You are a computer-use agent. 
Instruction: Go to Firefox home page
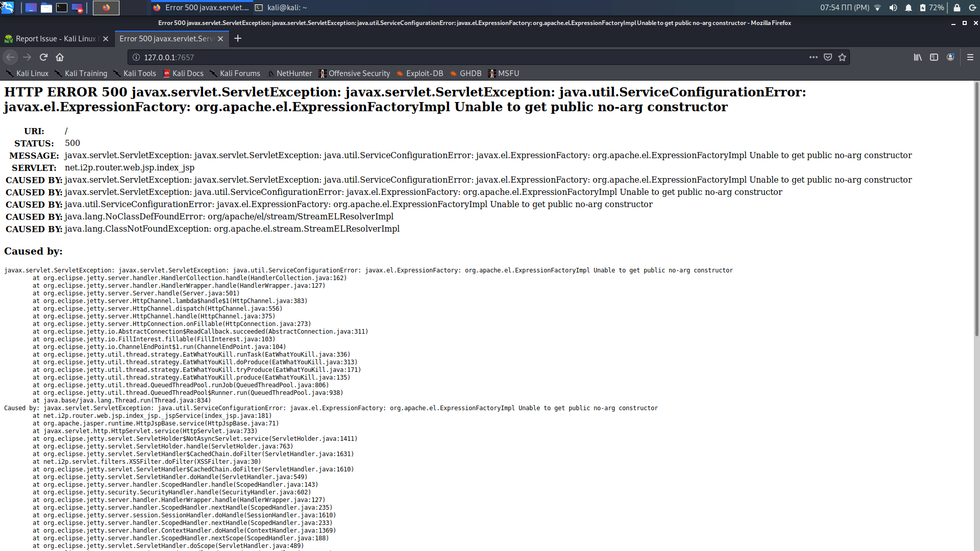[60, 57]
